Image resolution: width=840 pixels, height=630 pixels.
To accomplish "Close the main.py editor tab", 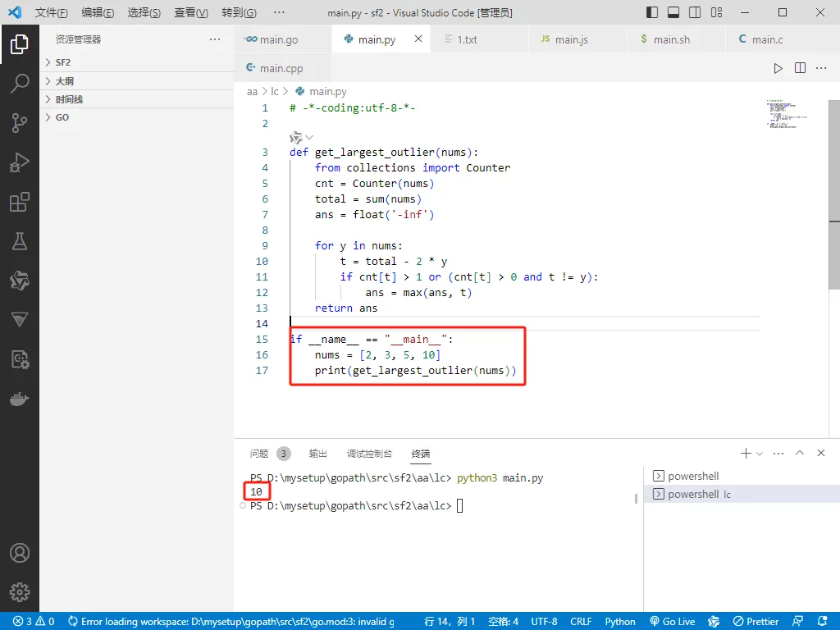I will [x=418, y=39].
